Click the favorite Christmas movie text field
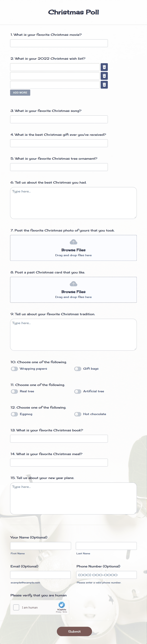Screen dimensions: 147x644 coord(59,43)
